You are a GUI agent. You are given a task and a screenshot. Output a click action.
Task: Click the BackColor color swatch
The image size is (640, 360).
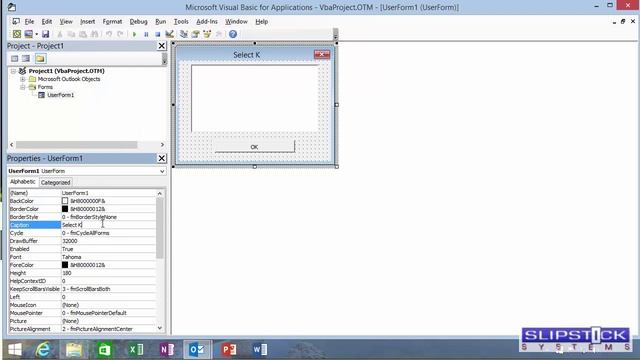(65, 201)
